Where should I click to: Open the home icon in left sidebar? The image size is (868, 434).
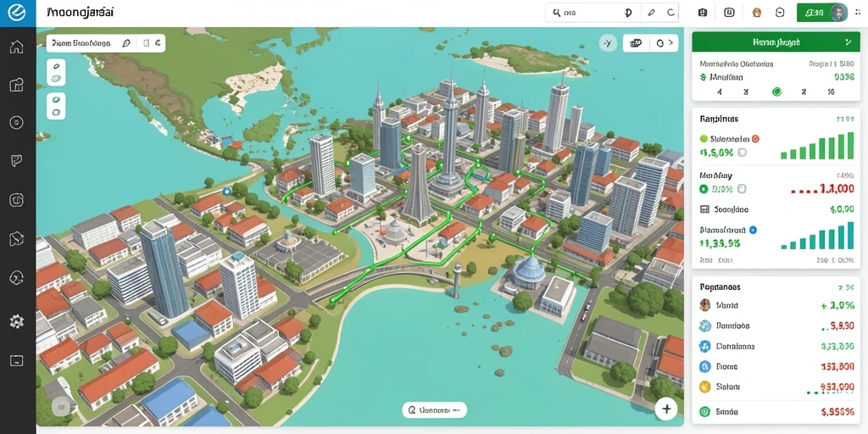point(17,47)
